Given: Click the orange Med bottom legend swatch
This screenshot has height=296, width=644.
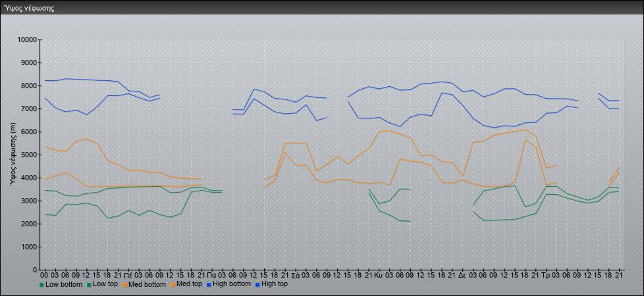Looking at the screenshot, I should coord(125,284).
